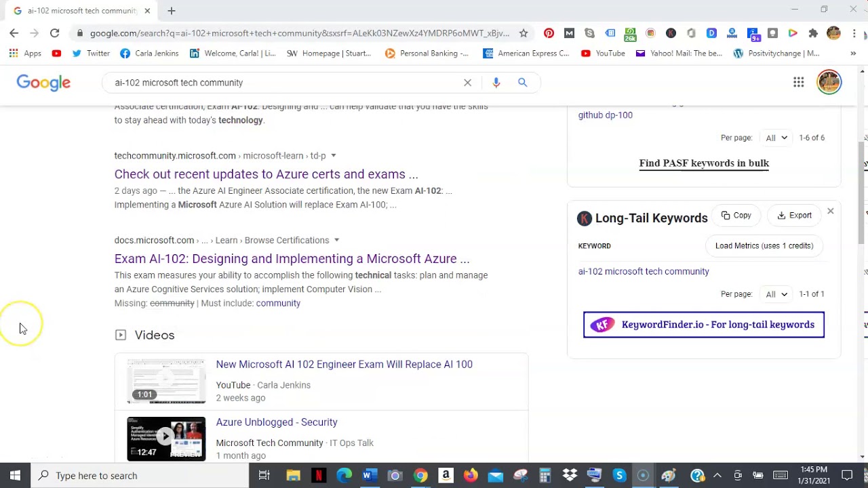Reload the Google results page

(x=54, y=33)
